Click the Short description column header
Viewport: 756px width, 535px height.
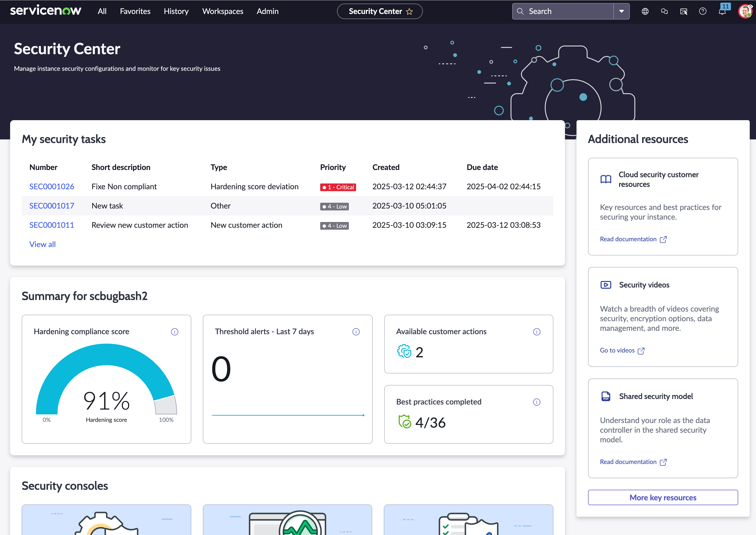[121, 167]
